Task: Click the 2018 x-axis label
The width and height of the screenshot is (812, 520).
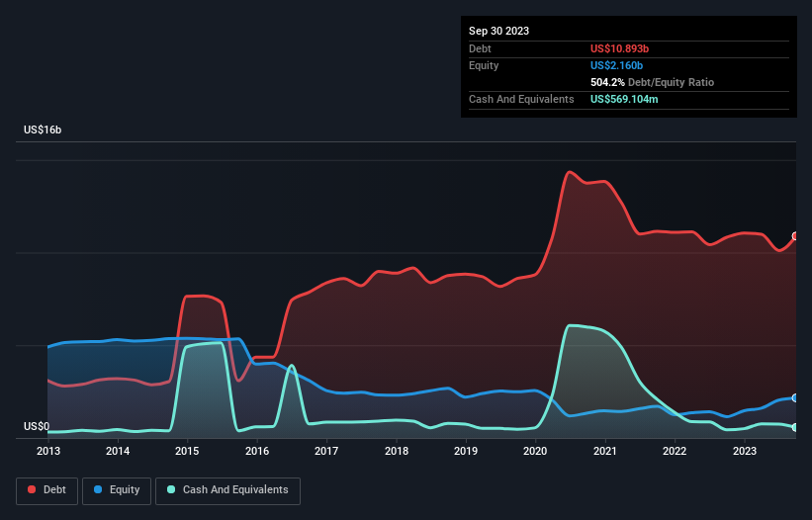Action: point(397,451)
